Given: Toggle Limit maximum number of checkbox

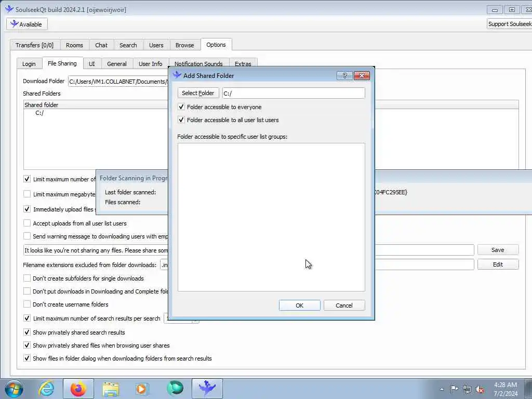Looking at the screenshot, I should 27,179.
